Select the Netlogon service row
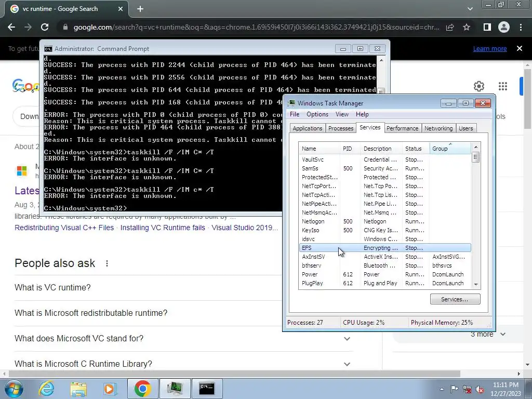Screen dimensions: 532x399 [x=385, y=221]
